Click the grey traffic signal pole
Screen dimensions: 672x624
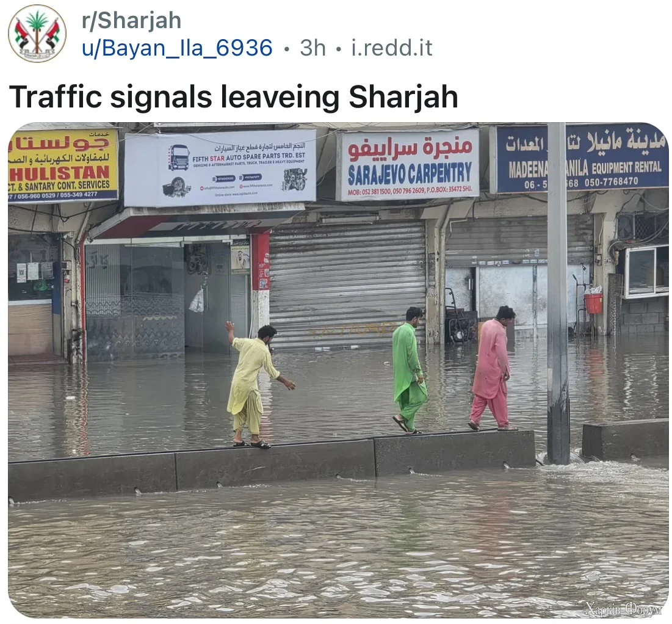click(558, 293)
